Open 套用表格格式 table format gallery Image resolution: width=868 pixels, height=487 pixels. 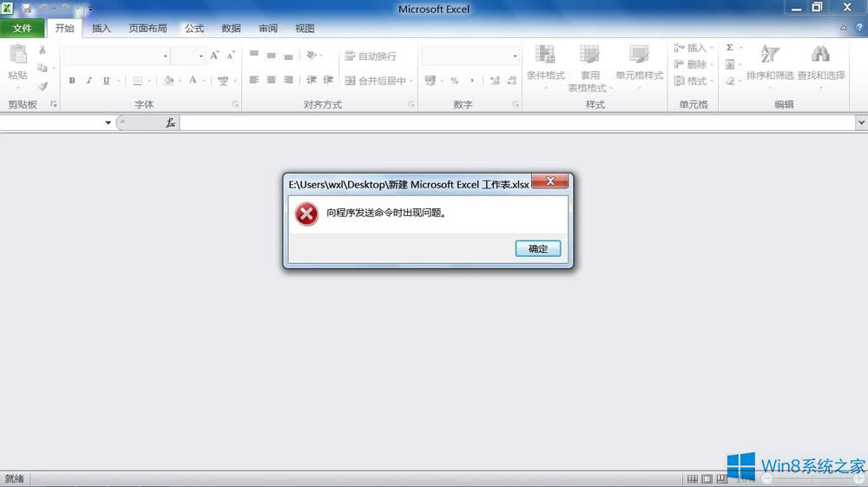589,69
